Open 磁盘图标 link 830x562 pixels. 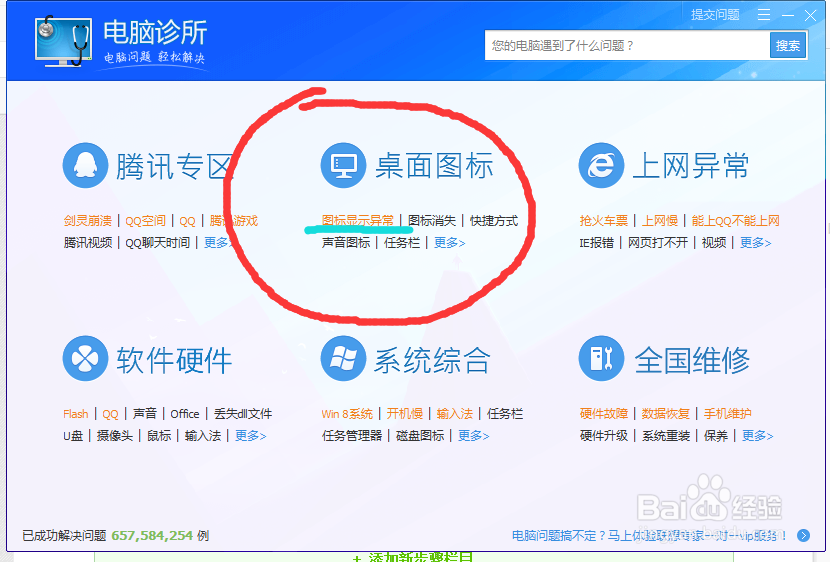coord(420,436)
